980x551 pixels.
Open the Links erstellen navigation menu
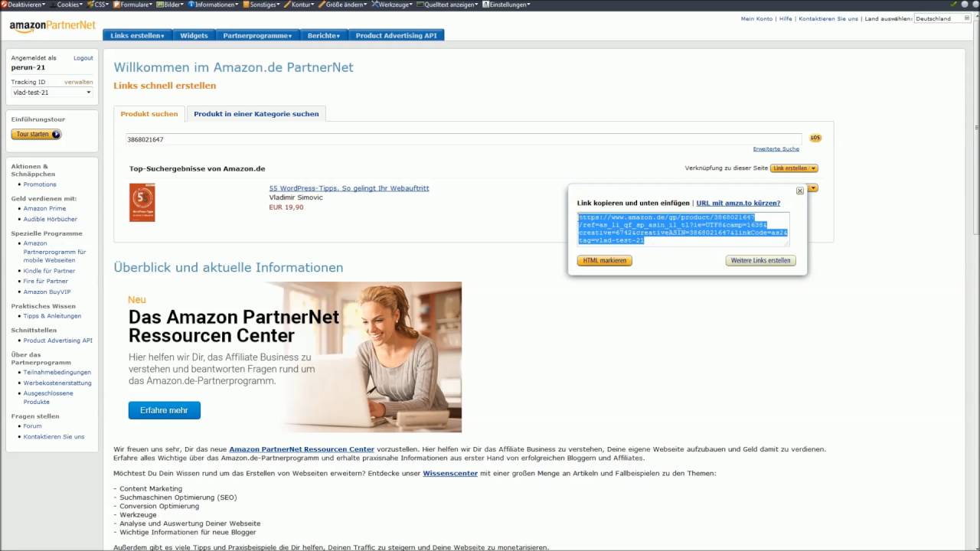click(137, 35)
